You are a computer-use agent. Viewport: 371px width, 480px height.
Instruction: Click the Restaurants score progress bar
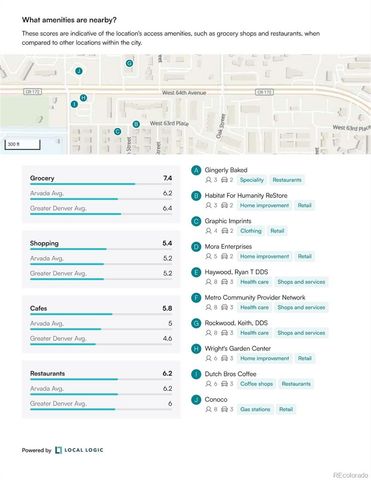point(101,379)
